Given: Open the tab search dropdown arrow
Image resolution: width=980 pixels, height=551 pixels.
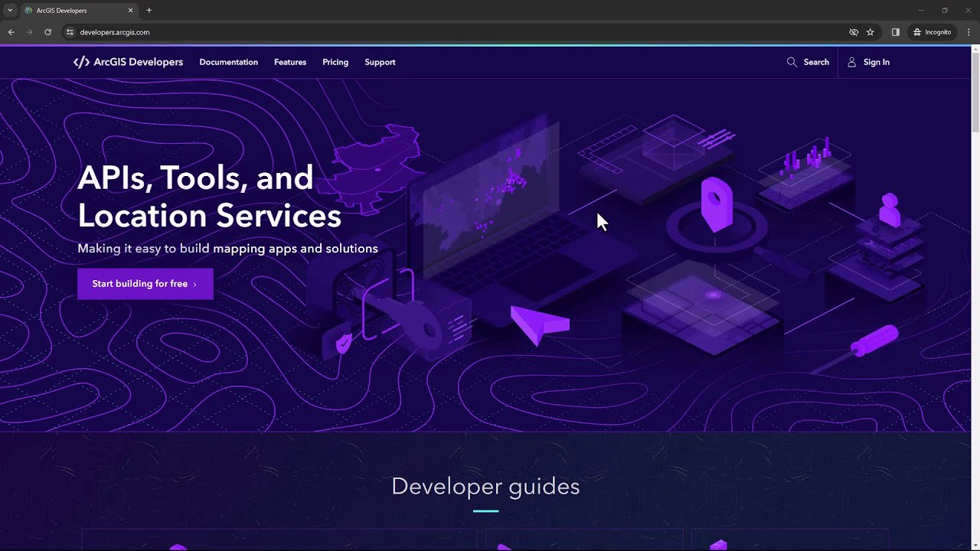Looking at the screenshot, I should (10, 10).
